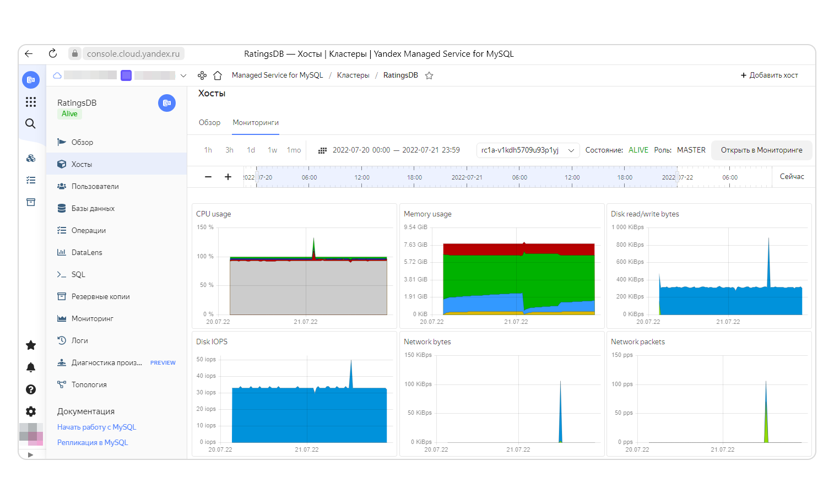Open the all services grid icon

(x=31, y=102)
